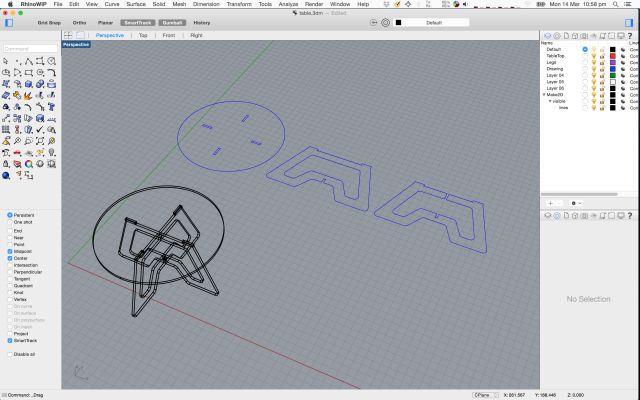This screenshot has height=400, width=640.
Task: Click the four-viewport layout icon
Action: tap(68, 36)
